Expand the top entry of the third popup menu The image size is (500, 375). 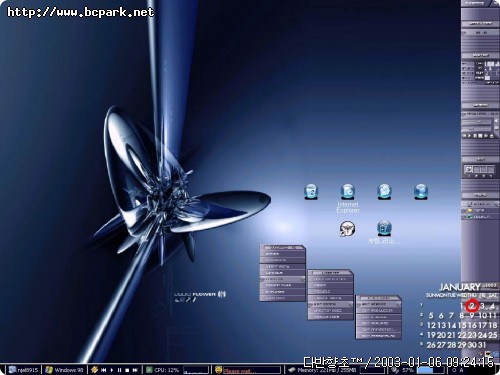[379, 304]
